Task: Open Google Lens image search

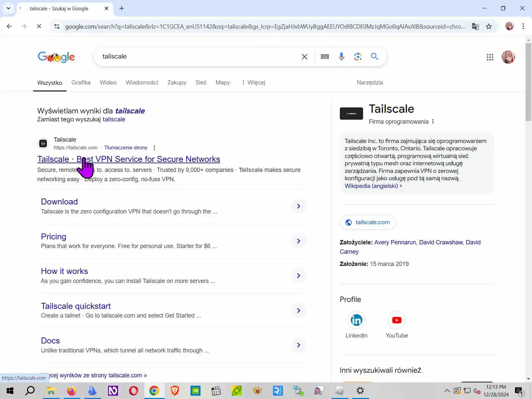Action: (x=358, y=57)
